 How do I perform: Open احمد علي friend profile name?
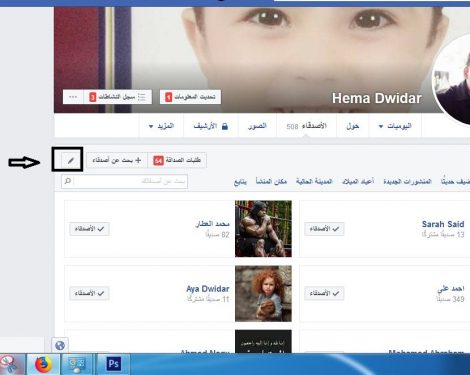(x=451, y=289)
